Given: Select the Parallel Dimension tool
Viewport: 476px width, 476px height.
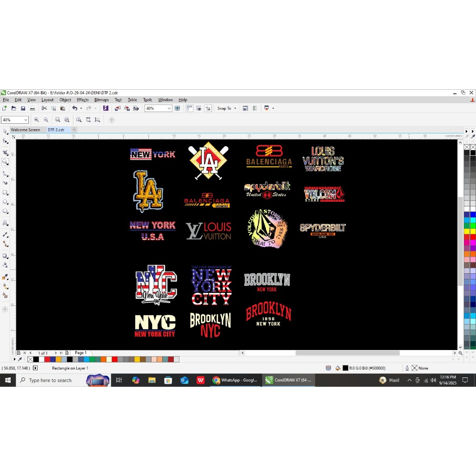Looking at the screenshot, I should coord(5,235).
